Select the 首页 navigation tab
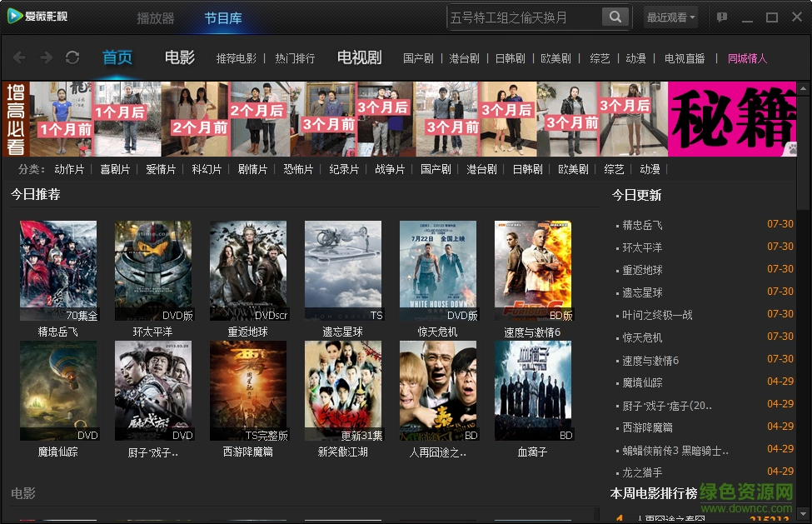Image resolution: width=812 pixels, height=524 pixels. [x=117, y=57]
